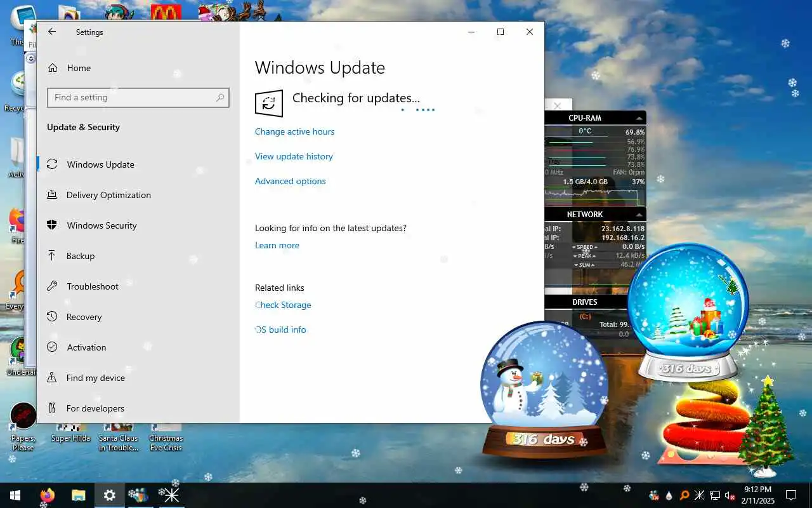Open the clock showing 9:12 PM
812x508 pixels.
[759, 495]
